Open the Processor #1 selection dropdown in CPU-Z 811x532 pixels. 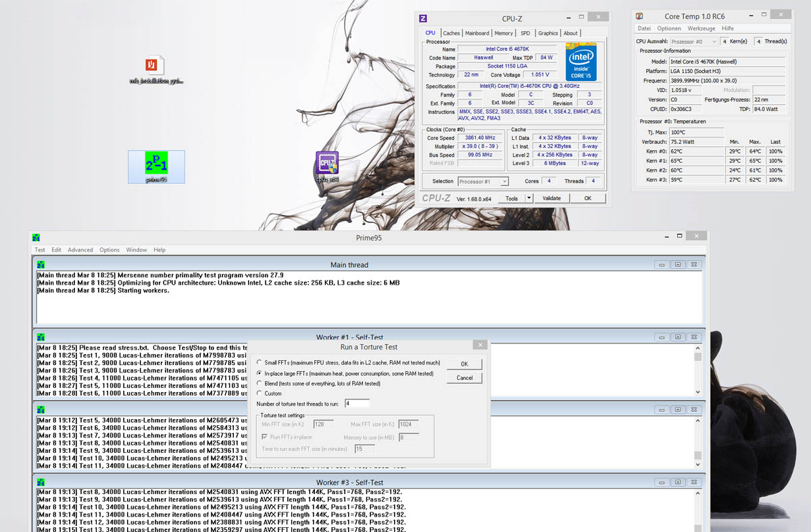[x=483, y=181]
